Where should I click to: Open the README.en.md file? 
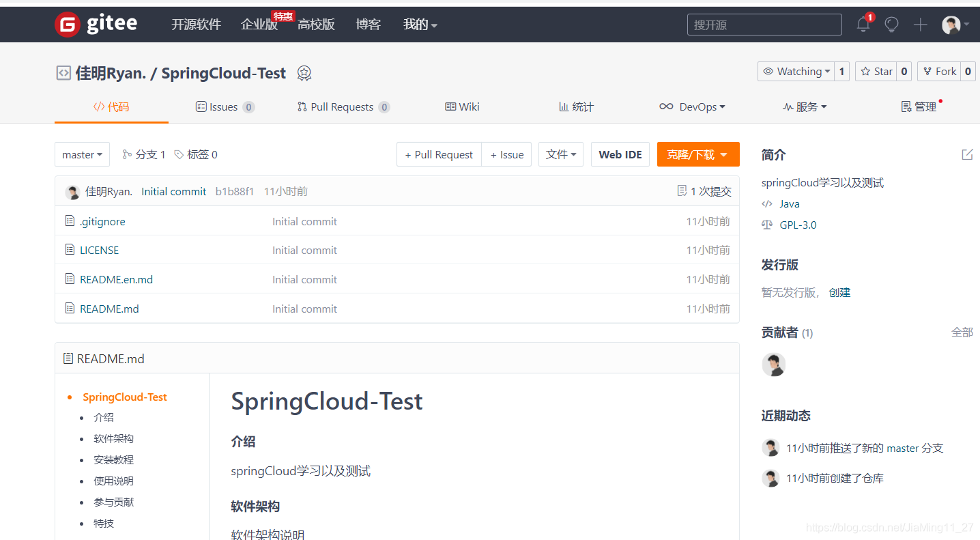tap(116, 279)
